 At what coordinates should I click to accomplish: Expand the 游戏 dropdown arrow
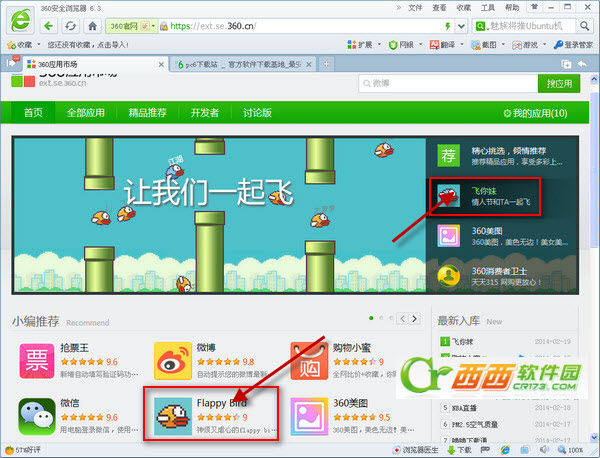tap(545, 45)
